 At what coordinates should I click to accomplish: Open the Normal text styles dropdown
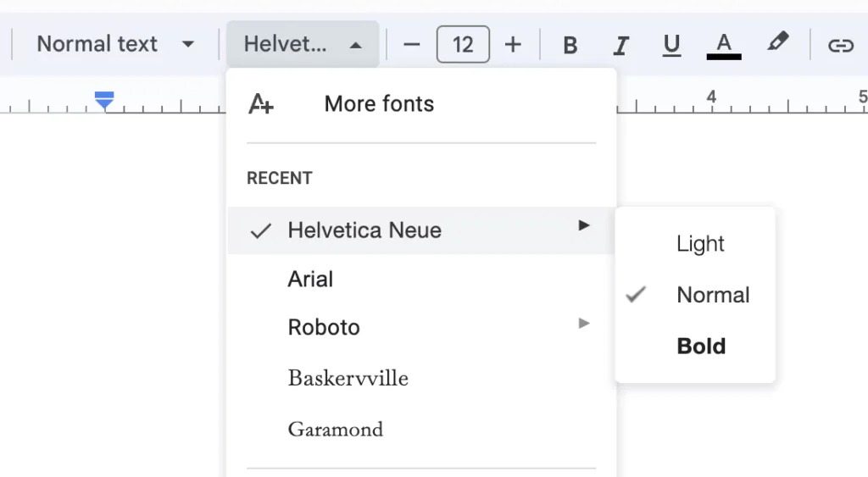point(115,44)
